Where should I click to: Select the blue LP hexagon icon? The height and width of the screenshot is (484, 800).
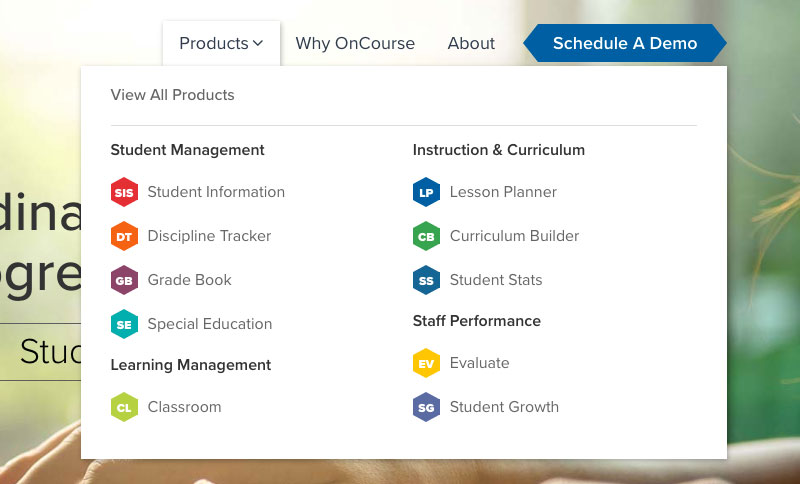click(x=426, y=192)
